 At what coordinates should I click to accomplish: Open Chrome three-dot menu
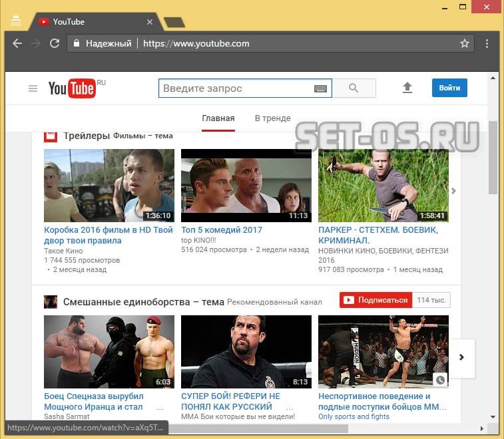point(487,43)
